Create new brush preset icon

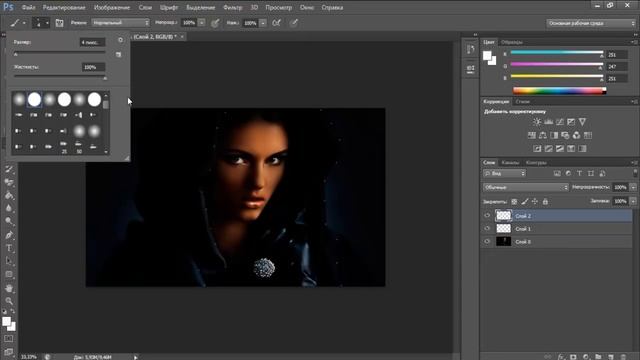pos(118,54)
